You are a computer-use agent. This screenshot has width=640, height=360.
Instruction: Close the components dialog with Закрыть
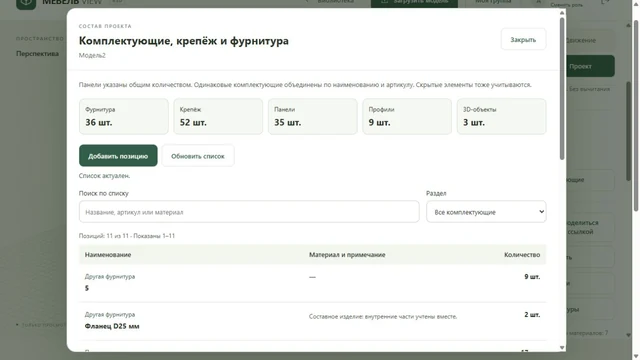[523, 40]
